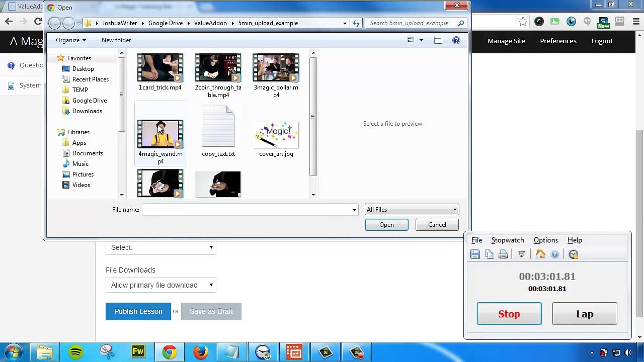The width and height of the screenshot is (644, 362).
Task: Click the stopwatch toolbar home icon
Action: tap(540, 254)
